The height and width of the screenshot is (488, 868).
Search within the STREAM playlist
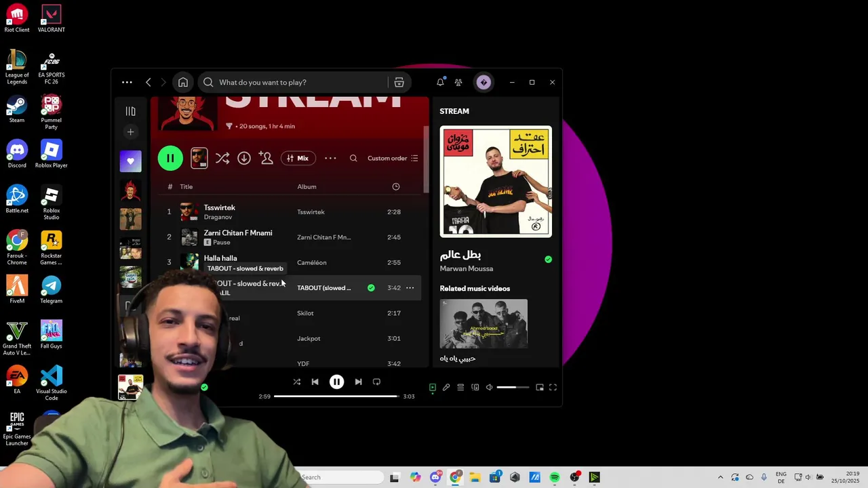click(353, 158)
